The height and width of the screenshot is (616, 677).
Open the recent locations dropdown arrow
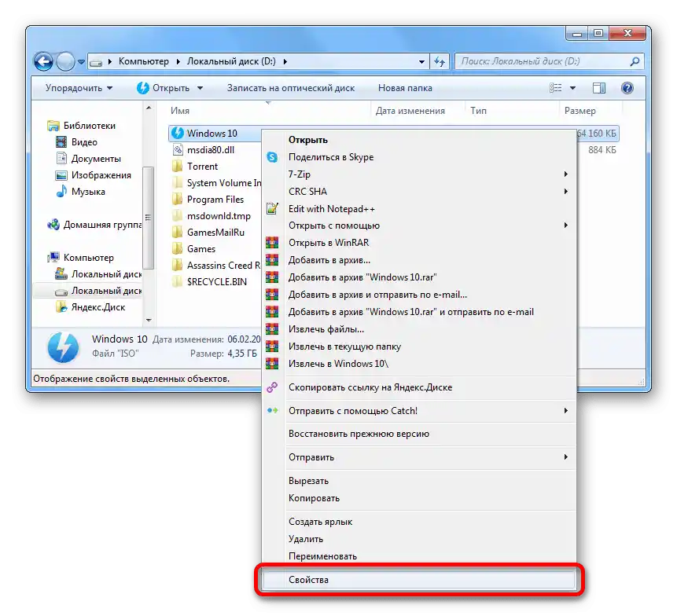pos(81,62)
